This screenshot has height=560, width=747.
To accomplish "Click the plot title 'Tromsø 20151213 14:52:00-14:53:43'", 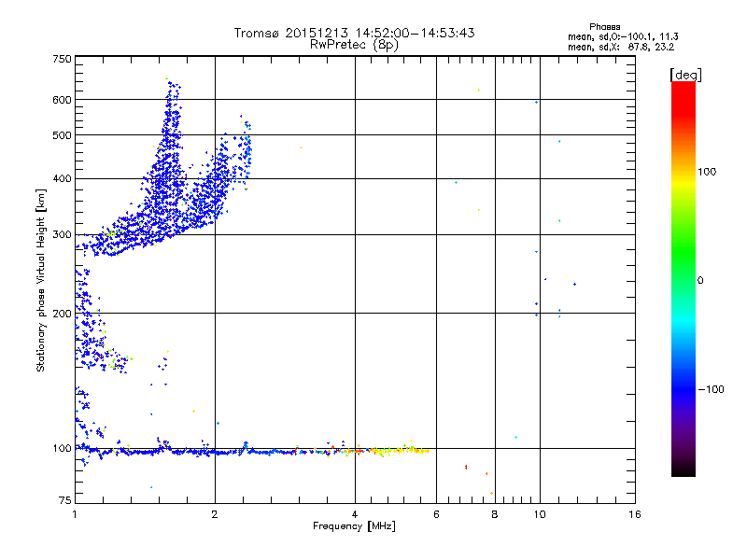I will [x=354, y=33].
